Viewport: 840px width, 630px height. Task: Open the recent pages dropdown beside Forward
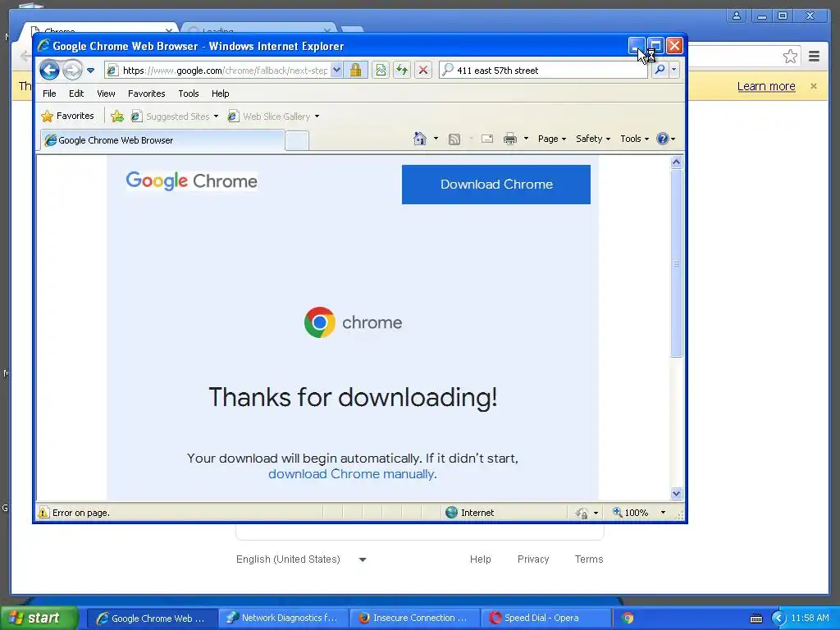click(x=90, y=71)
